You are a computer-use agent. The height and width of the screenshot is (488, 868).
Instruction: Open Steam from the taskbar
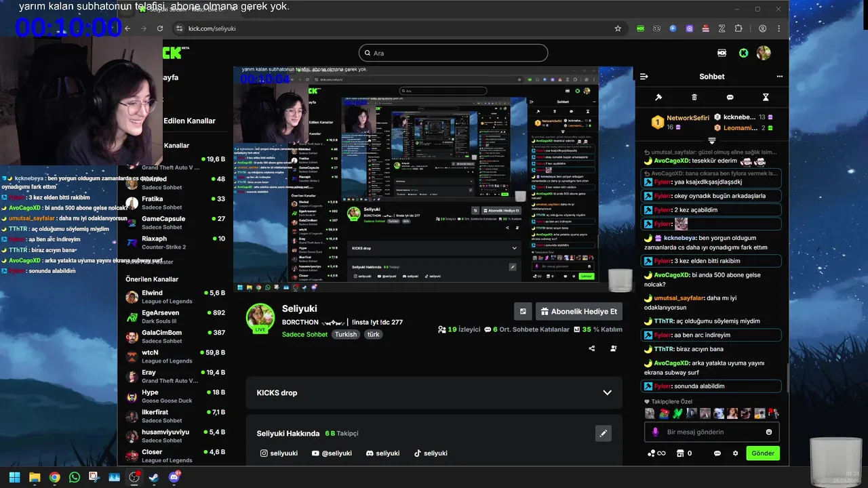click(154, 477)
